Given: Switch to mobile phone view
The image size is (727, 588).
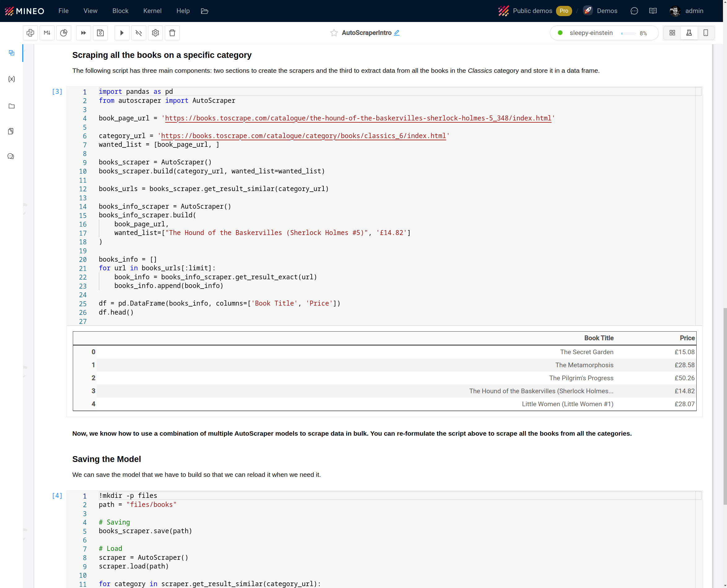Looking at the screenshot, I should tap(706, 33).
